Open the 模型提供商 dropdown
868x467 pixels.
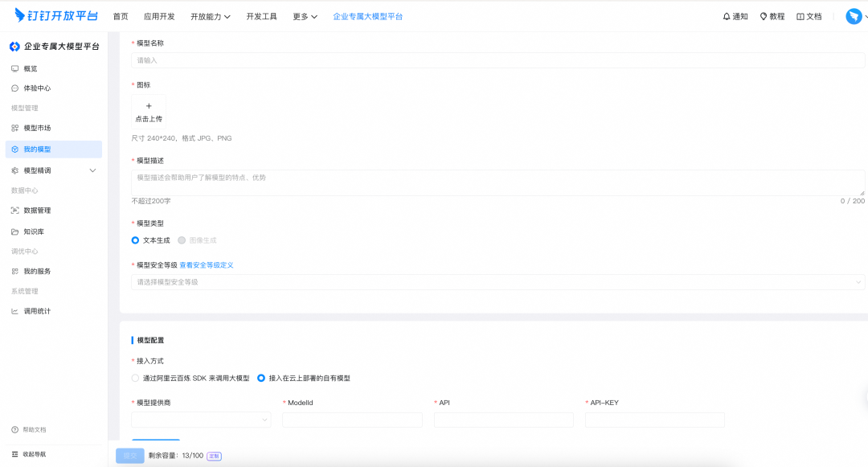201,420
